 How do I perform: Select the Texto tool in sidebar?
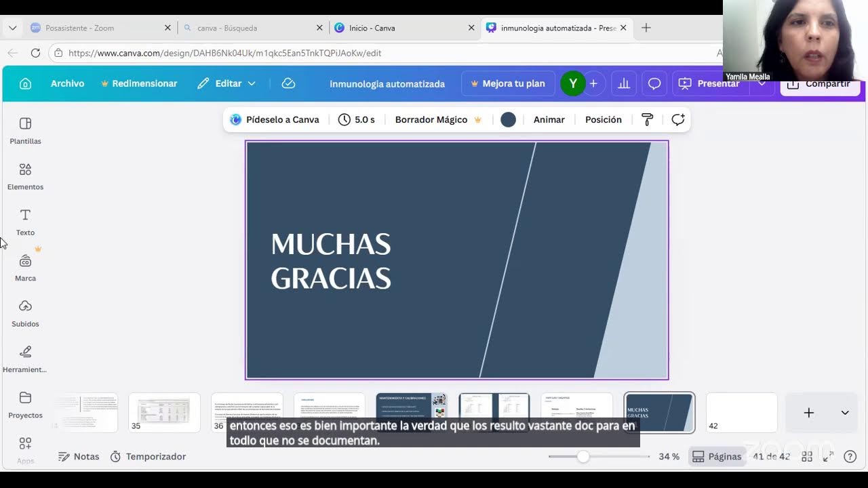point(25,222)
